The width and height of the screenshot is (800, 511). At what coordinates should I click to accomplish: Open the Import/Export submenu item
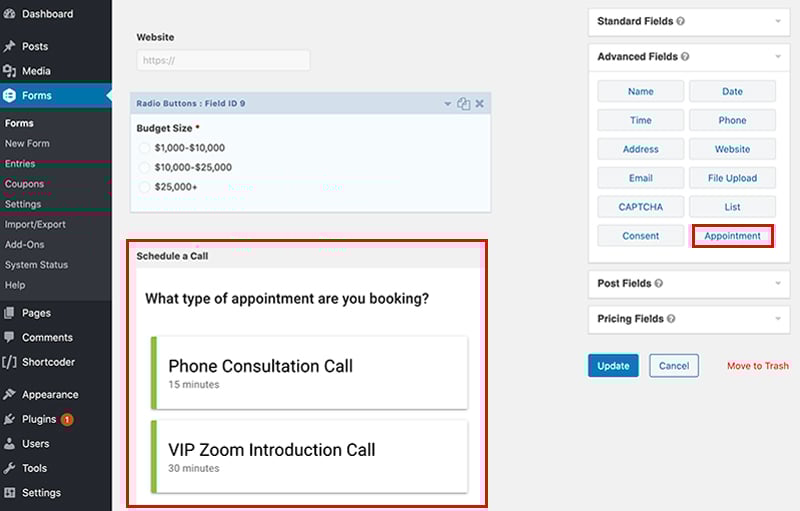click(35, 224)
